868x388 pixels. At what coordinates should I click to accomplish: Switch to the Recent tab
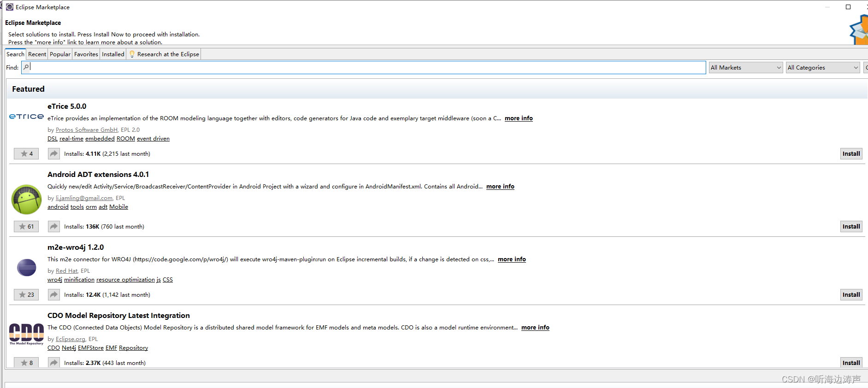pyautogui.click(x=37, y=54)
